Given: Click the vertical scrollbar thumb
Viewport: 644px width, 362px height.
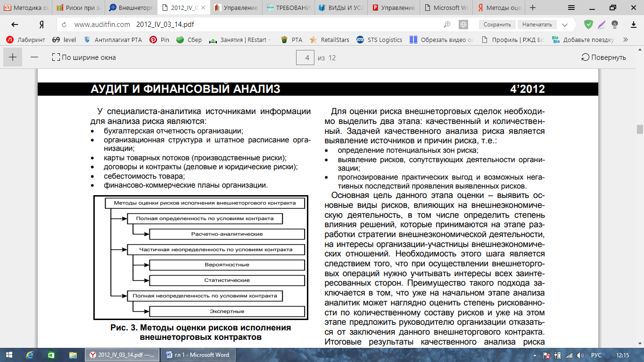Looking at the screenshot, I should (x=640, y=130).
